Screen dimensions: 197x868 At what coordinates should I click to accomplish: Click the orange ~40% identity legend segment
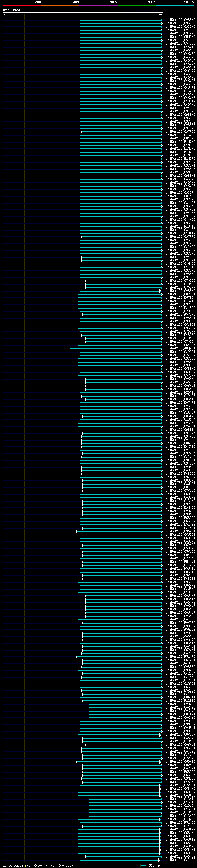tap(60, 6)
